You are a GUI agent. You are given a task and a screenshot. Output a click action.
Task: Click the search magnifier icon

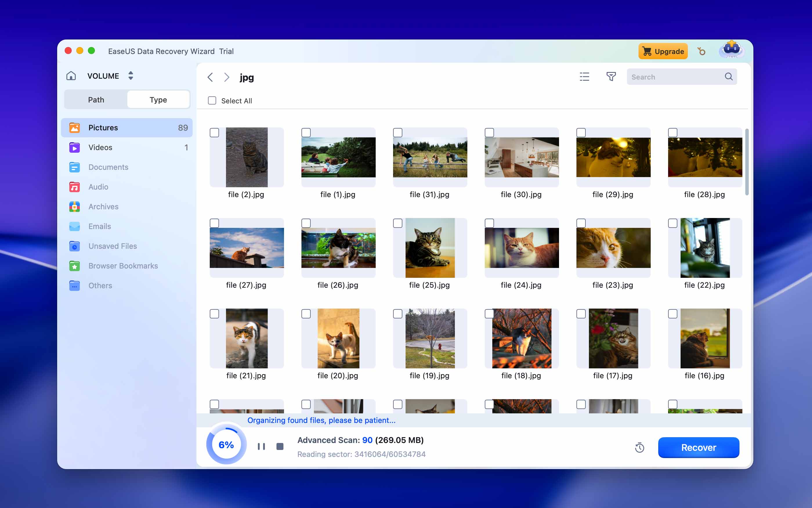(x=728, y=77)
